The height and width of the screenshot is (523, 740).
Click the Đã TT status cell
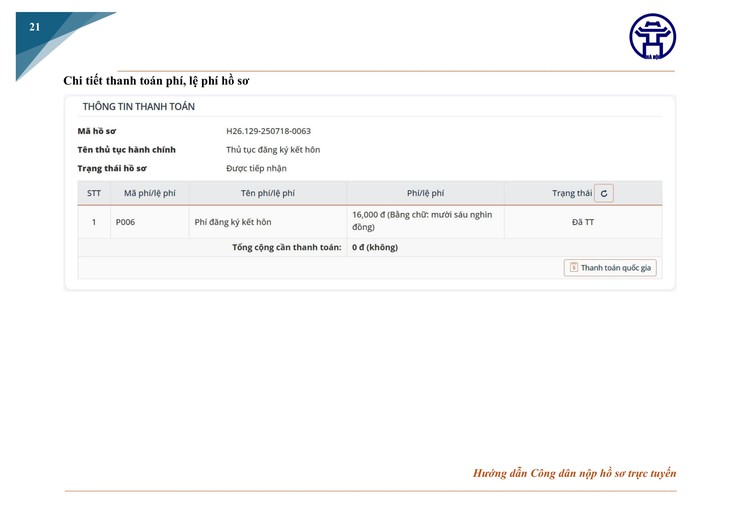point(582,222)
